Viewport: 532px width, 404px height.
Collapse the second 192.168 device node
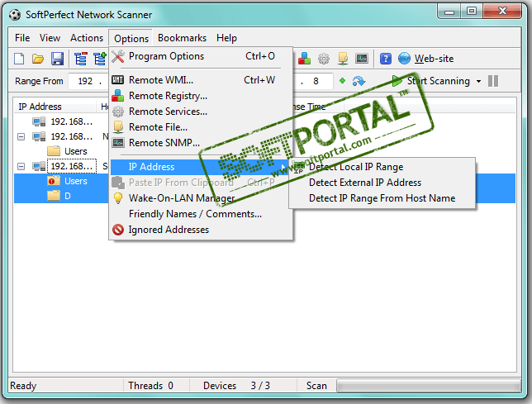(21, 136)
